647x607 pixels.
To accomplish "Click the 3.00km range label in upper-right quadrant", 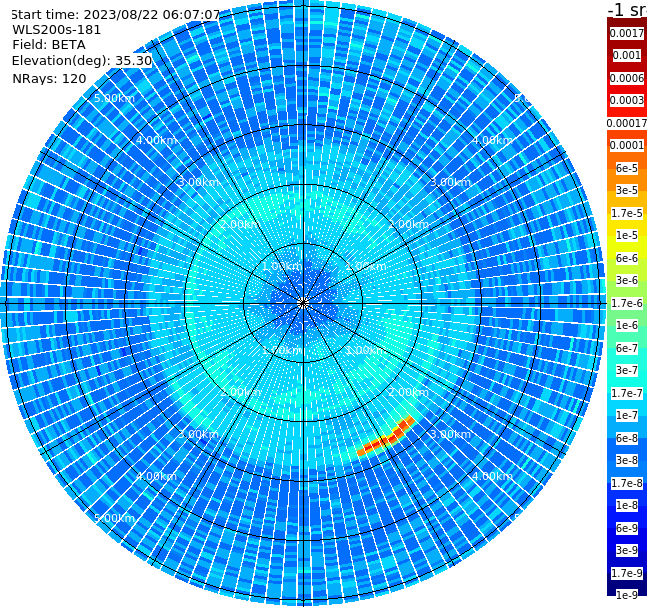I will point(450,182).
